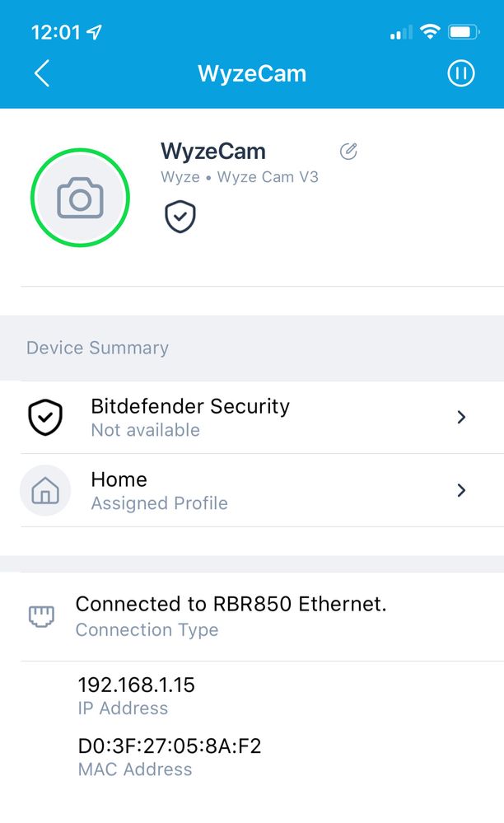Tap the Wi-Fi status bar icon
This screenshot has width=504, height=823.
tap(430, 32)
